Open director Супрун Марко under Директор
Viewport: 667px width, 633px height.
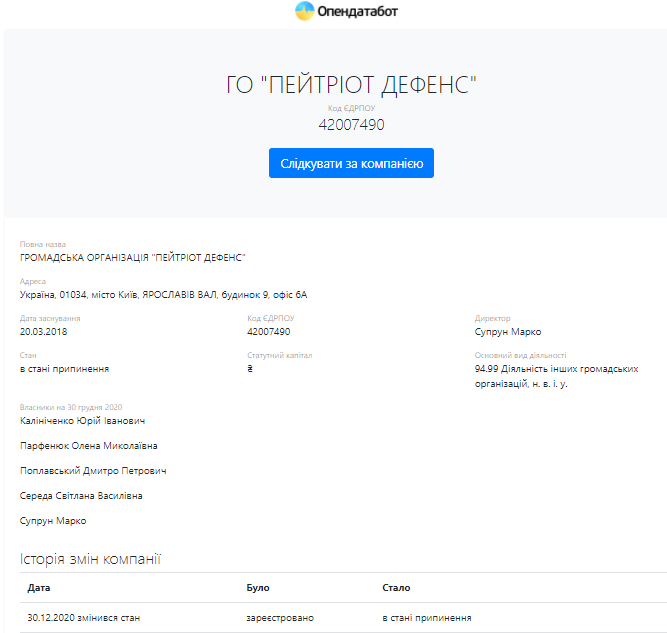(x=507, y=331)
